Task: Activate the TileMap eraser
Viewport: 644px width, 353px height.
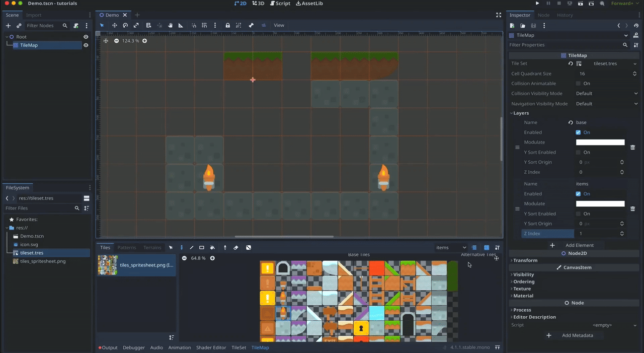Action: (236, 247)
